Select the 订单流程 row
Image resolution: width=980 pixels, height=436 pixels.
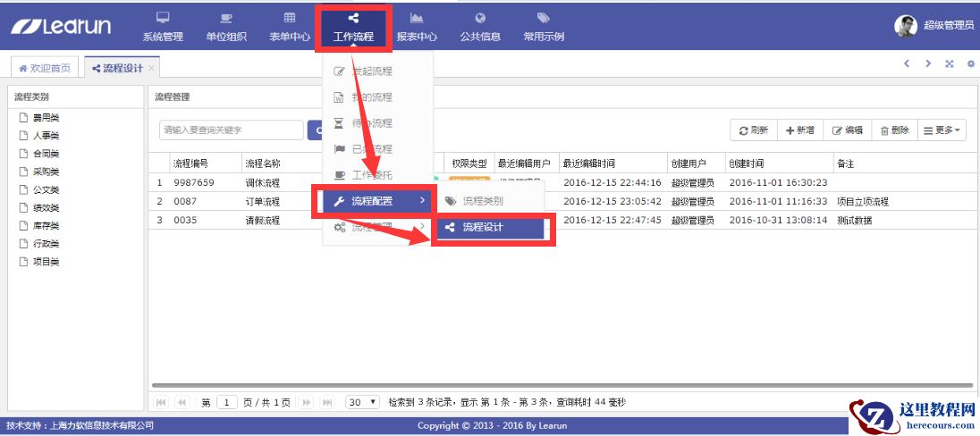[x=562, y=202]
